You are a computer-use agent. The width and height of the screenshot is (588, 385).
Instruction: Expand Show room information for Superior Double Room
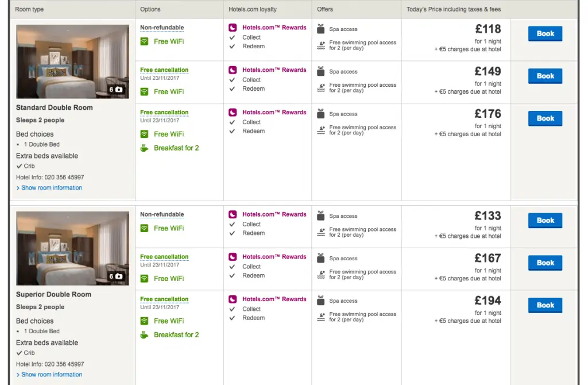pyautogui.click(x=52, y=375)
